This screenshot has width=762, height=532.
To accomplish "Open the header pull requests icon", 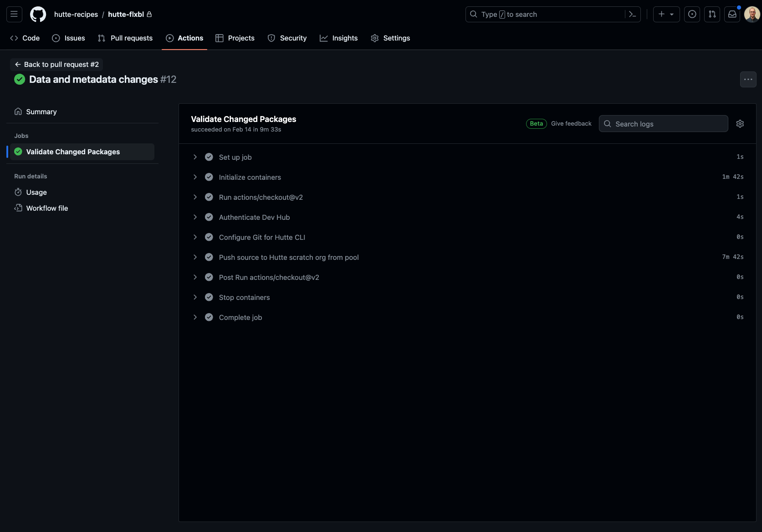I will 712,14.
